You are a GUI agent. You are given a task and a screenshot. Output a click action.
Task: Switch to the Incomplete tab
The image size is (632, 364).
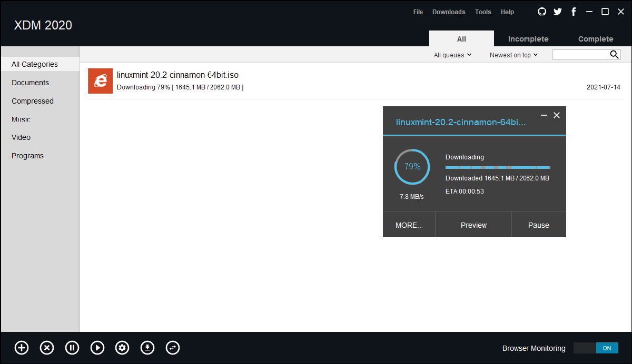[x=528, y=39]
